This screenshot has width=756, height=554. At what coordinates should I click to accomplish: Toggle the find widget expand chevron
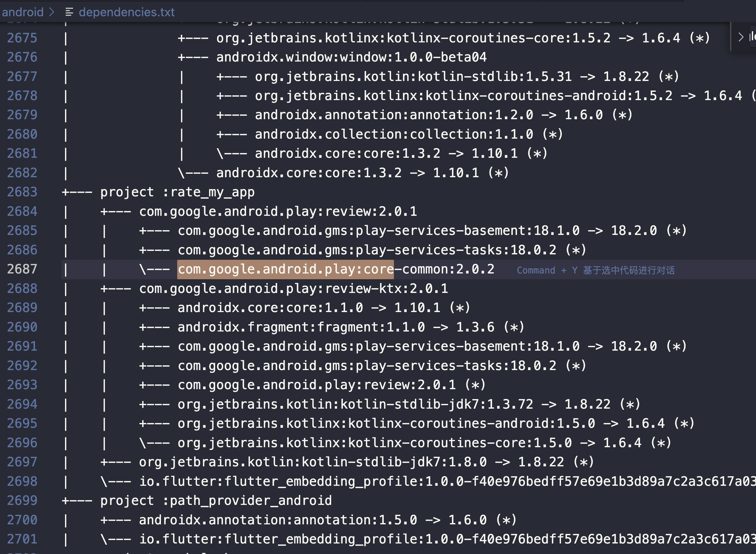741,37
